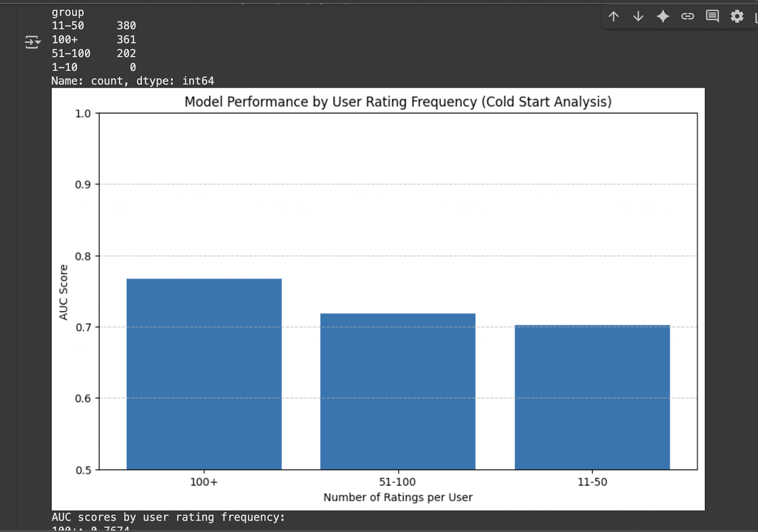Viewport: 758px width, 532px height.
Task: Copy link to cell via chain icon
Action: (687, 17)
